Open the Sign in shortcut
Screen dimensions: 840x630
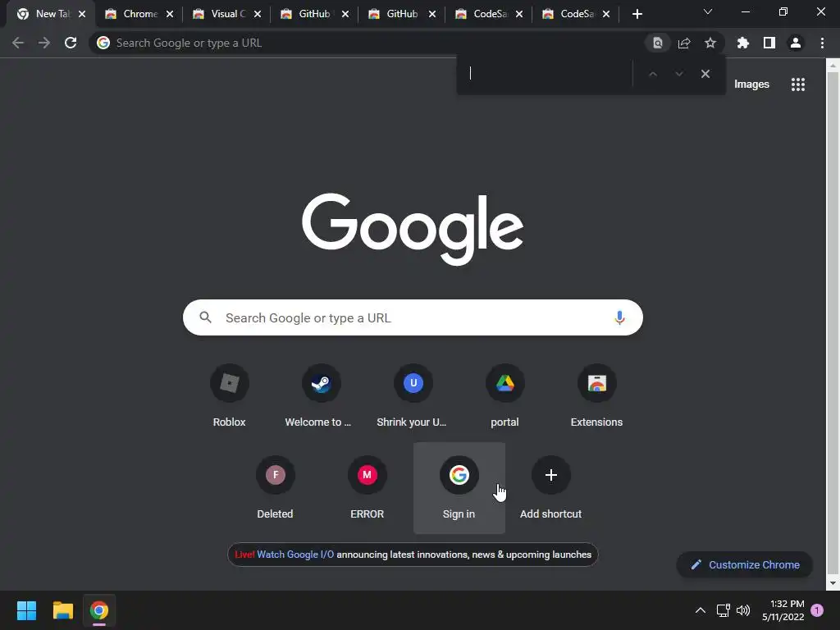click(459, 488)
